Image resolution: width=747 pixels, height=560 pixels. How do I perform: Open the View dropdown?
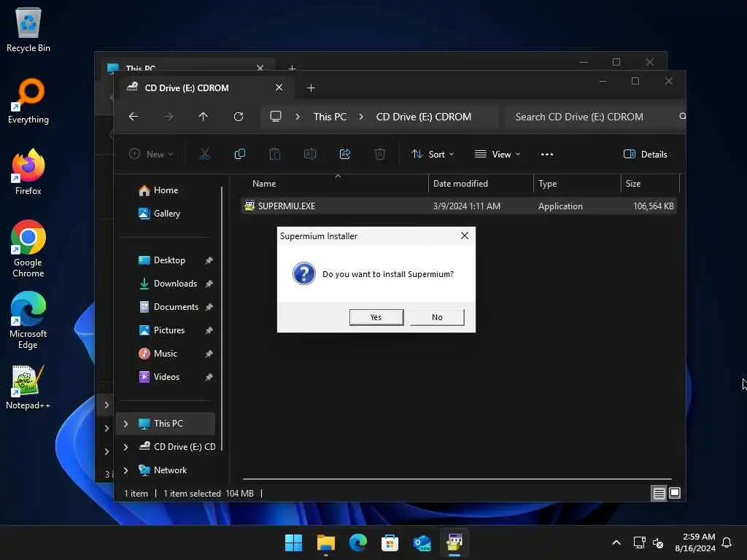tap(498, 155)
